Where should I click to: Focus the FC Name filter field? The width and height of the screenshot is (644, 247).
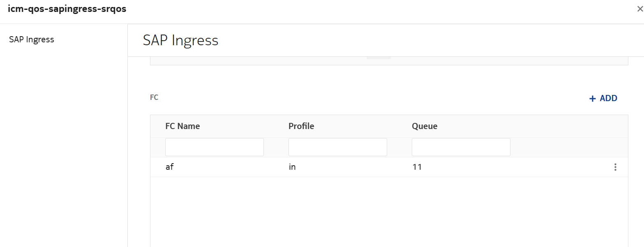pyautogui.click(x=214, y=147)
